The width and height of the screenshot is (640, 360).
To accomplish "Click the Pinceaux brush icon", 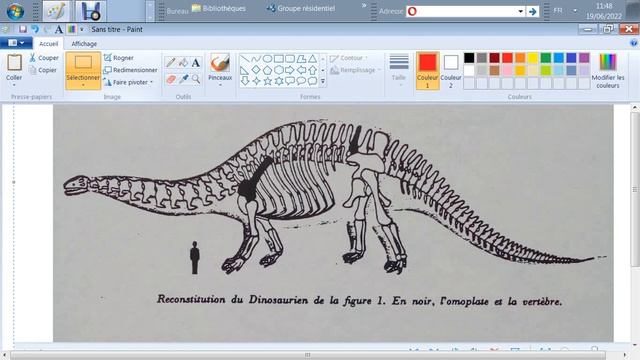I will (x=220, y=63).
